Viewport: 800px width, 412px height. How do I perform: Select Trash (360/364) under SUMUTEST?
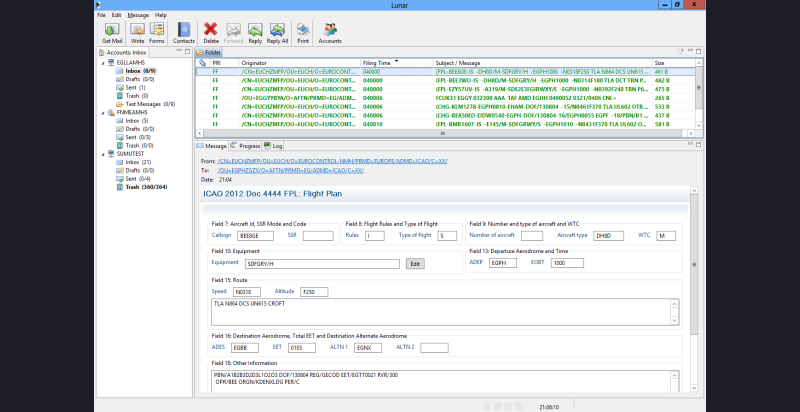146,187
